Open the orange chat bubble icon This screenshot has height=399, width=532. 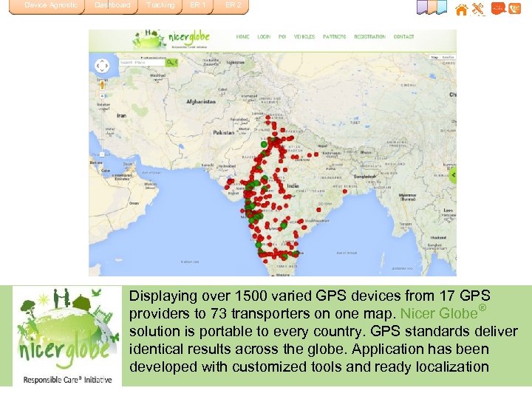pyautogui.click(x=499, y=8)
